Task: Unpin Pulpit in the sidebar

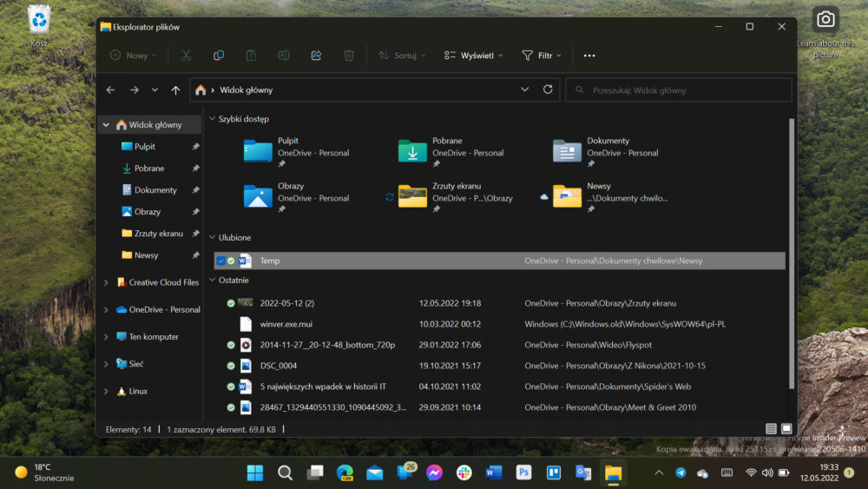Action: [x=195, y=147]
